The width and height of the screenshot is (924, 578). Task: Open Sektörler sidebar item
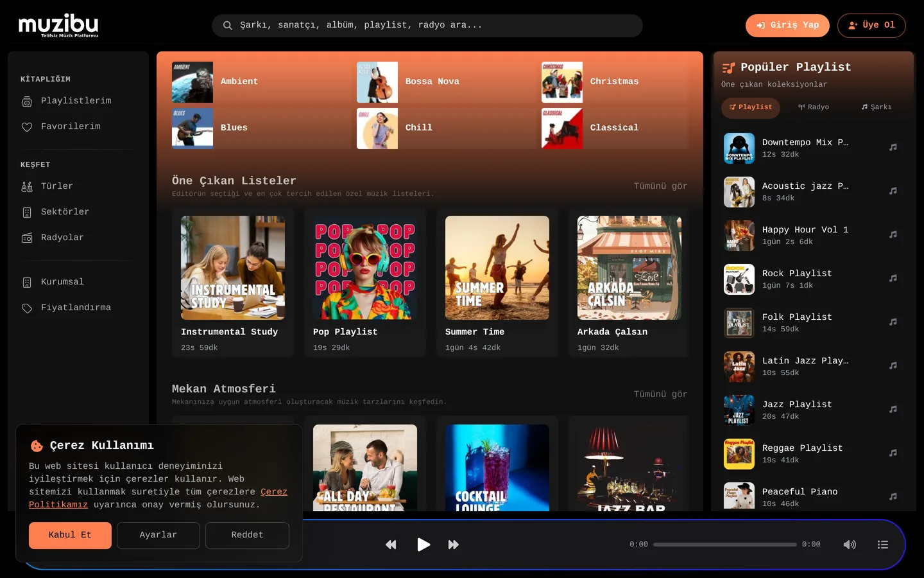pos(78,212)
